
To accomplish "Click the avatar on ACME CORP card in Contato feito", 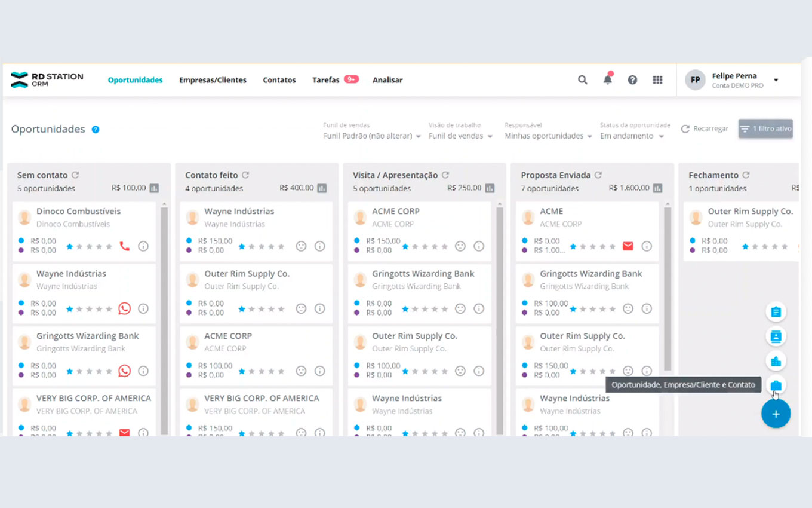I will coord(192,342).
